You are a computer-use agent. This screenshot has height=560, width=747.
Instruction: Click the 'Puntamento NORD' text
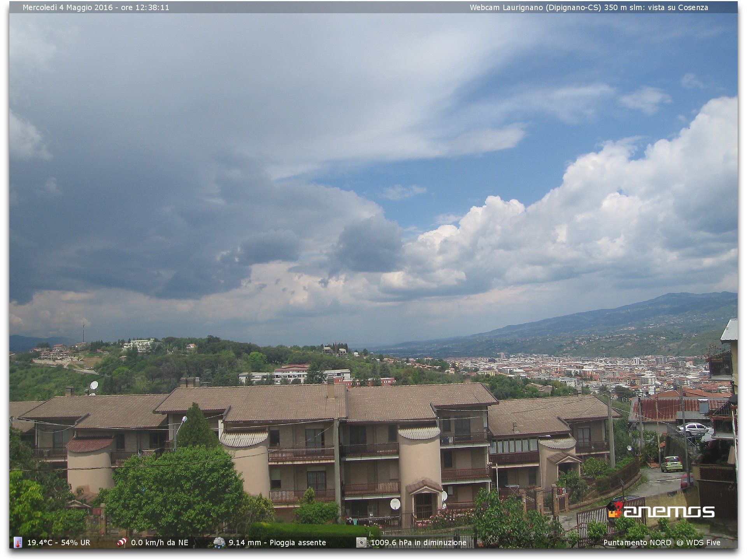pos(637,542)
